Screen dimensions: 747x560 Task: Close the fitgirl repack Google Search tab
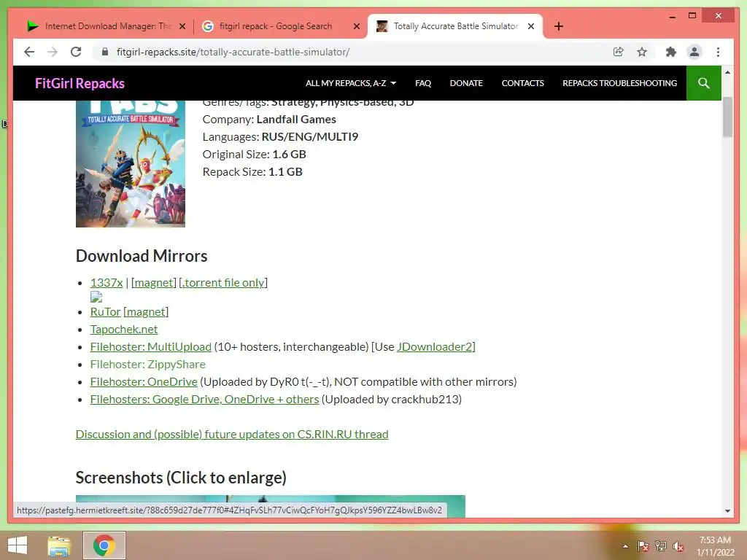pos(356,26)
